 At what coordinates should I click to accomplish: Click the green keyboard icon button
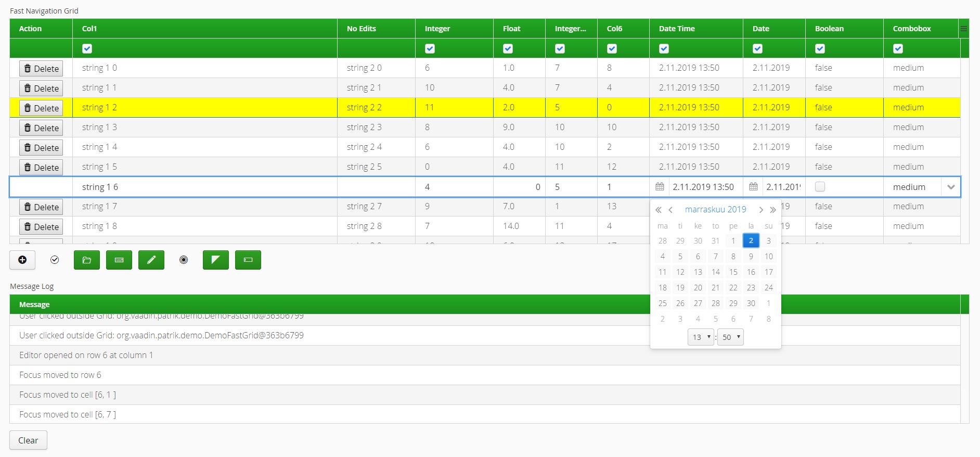[119, 260]
